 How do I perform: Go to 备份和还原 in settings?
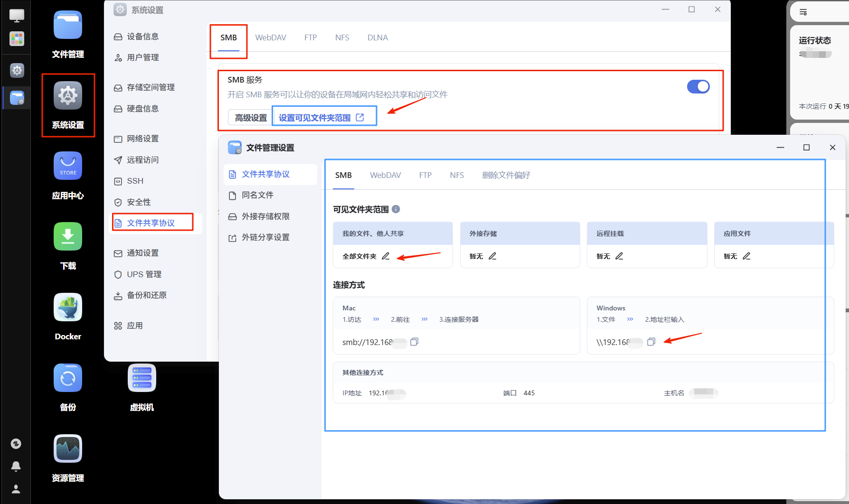pos(155,295)
